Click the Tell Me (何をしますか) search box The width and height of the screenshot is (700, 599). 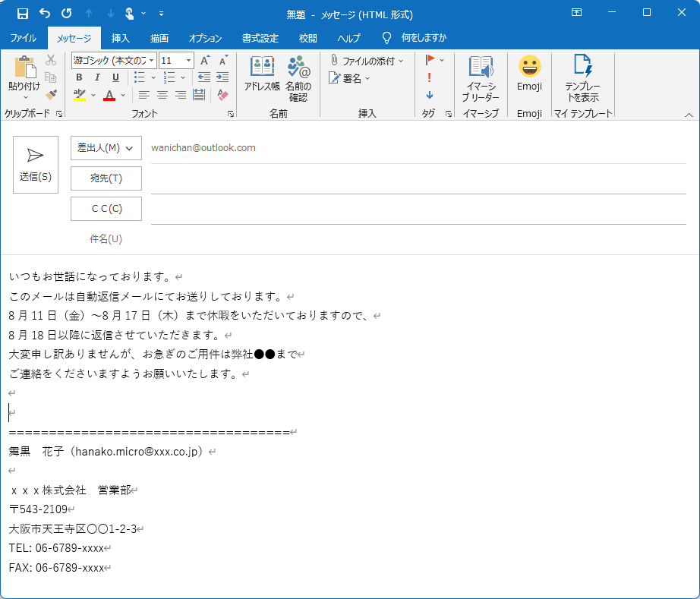[x=415, y=38]
